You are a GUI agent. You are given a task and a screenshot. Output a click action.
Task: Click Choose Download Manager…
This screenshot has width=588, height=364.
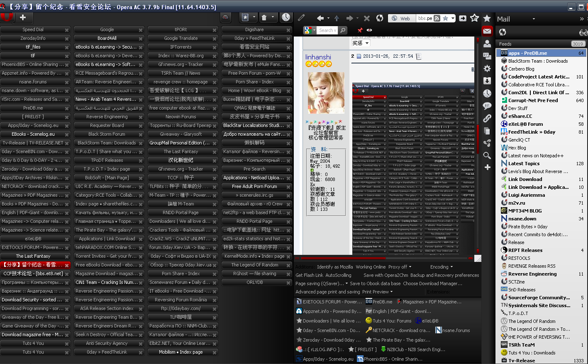tap(433, 283)
